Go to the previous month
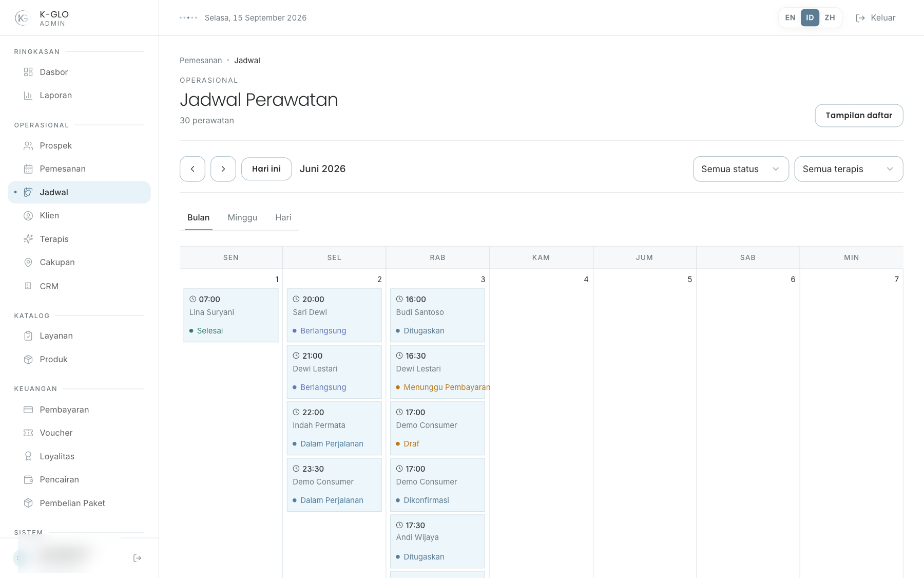 pyautogui.click(x=192, y=169)
